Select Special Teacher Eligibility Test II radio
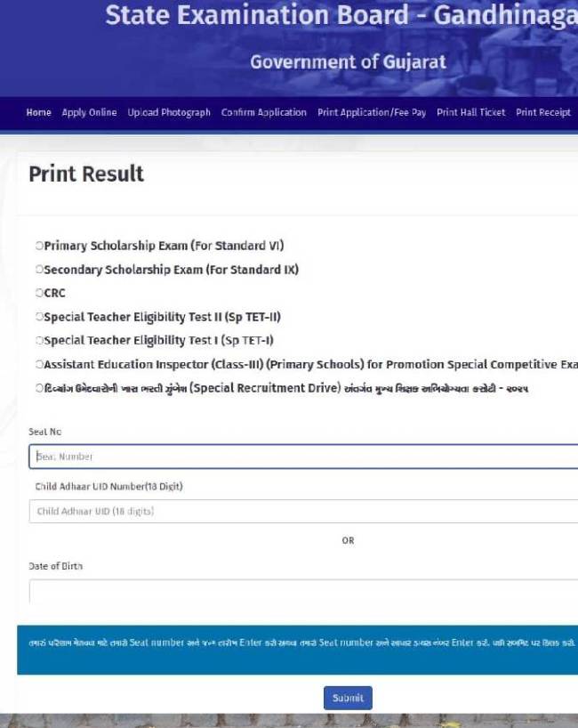This screenshot has width=578, height=728. pyautogui.click(x=39, y=317)
